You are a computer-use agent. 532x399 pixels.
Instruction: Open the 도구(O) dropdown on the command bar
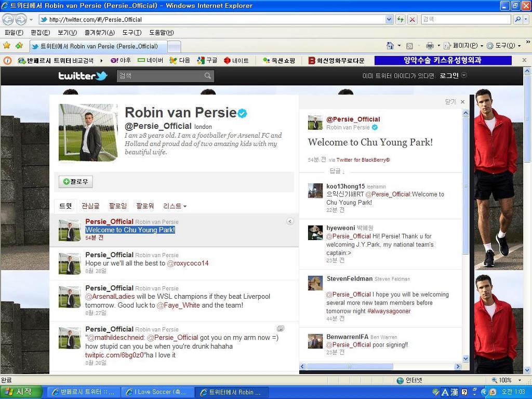tap(500, 46)
